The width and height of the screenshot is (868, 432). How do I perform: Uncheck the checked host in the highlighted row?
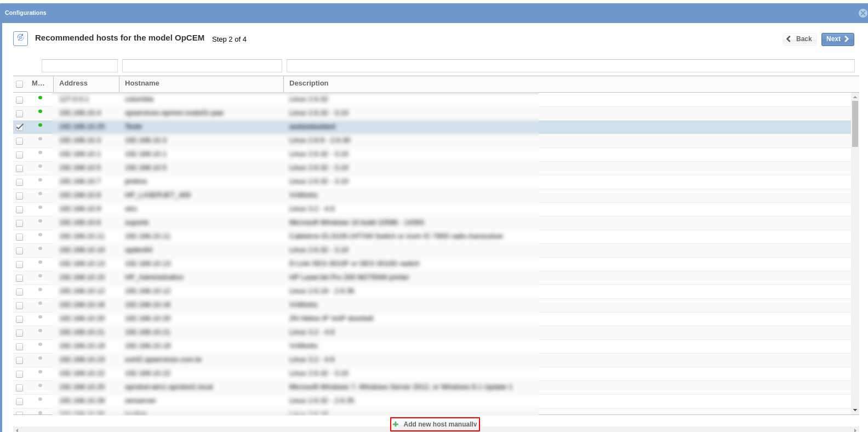coord(20,127)
